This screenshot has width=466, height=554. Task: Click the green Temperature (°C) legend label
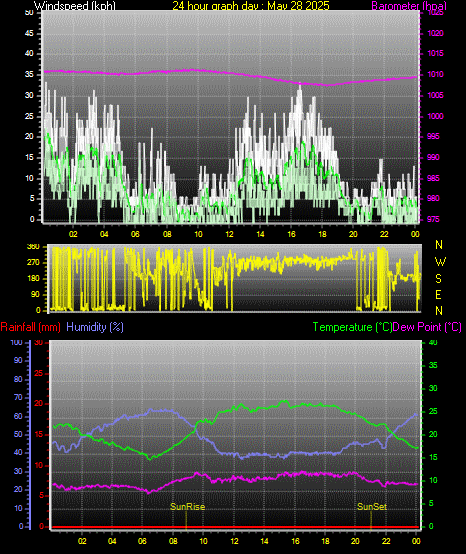point(352,327)
